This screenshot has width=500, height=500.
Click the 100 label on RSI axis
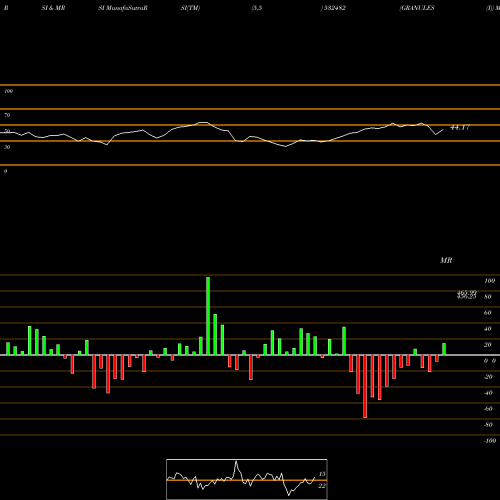pos(8,91)
